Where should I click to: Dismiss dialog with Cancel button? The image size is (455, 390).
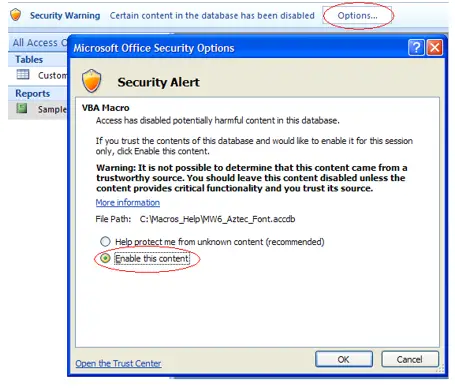410,359
